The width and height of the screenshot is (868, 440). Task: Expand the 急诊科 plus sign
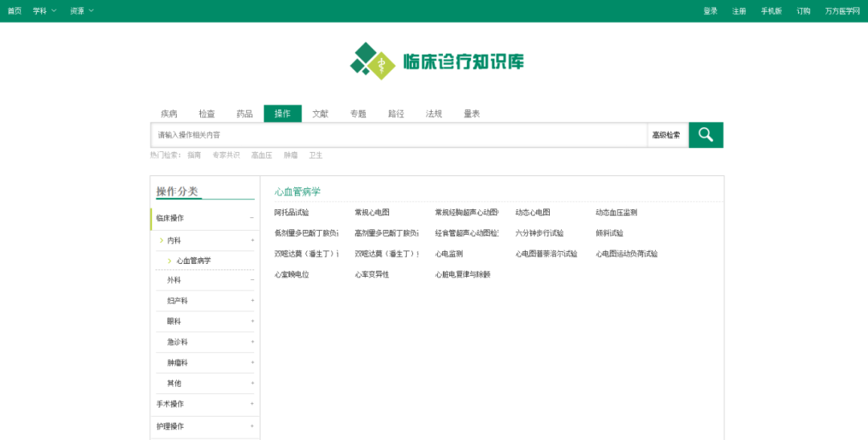tap(252, 342)
